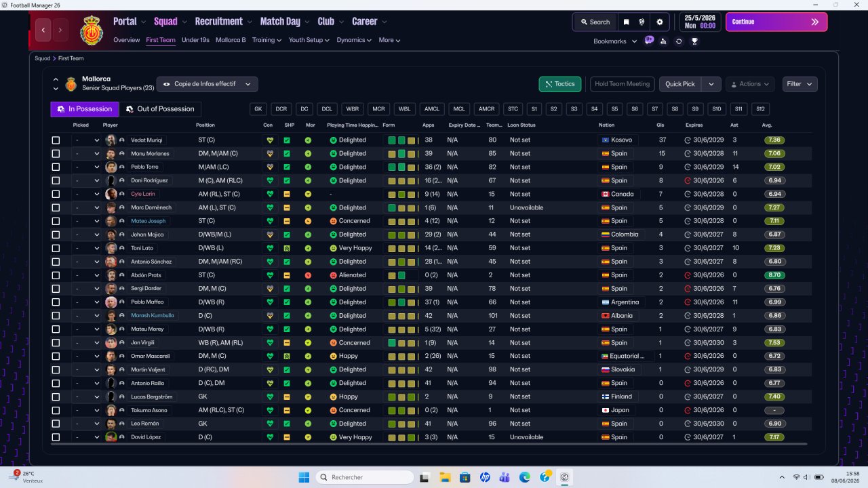Open the Quick Pick dropdown arrow
This screenshot has height=488, width=868.
click(711, 84)
